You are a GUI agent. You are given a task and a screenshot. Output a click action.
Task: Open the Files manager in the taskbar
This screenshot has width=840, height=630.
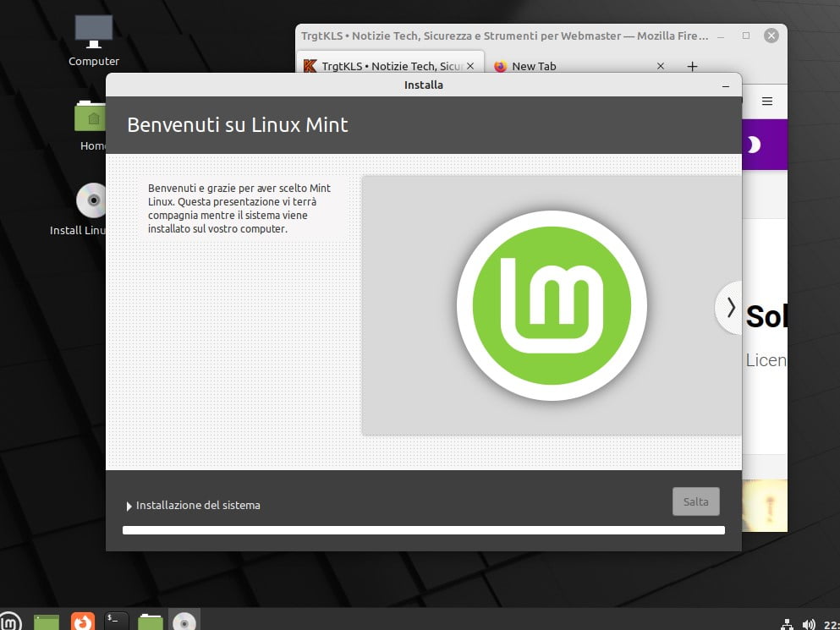pyautogui.click(x=150, y=622)
